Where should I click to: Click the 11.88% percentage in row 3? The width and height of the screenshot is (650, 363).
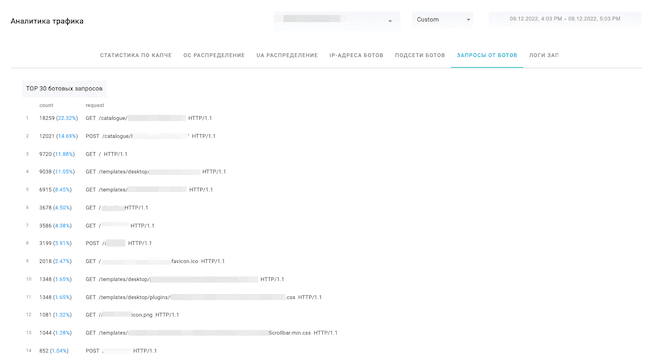click(x=64, y=154)
